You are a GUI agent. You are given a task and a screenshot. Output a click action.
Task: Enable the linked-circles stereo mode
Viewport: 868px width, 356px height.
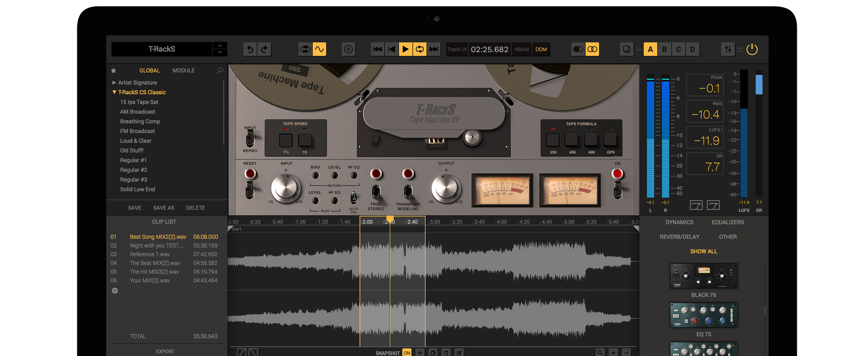592,49
